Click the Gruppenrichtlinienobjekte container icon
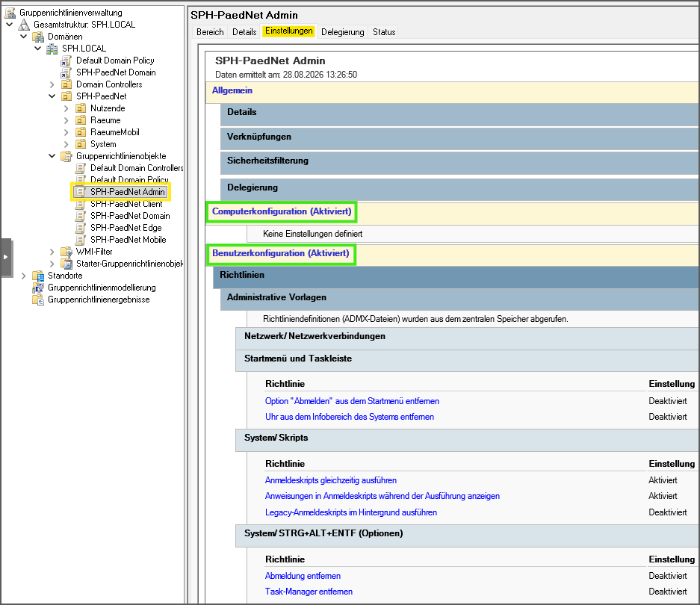 click(x=66, y=156)
